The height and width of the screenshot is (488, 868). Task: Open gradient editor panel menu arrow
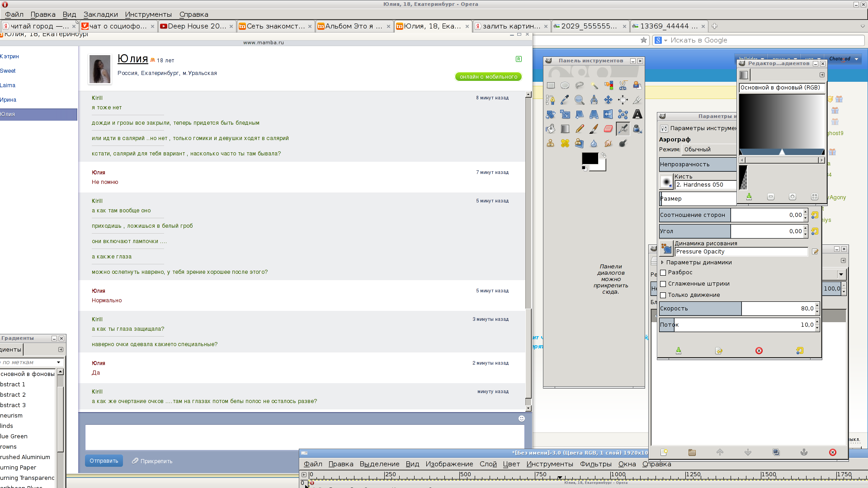(822, 75)
